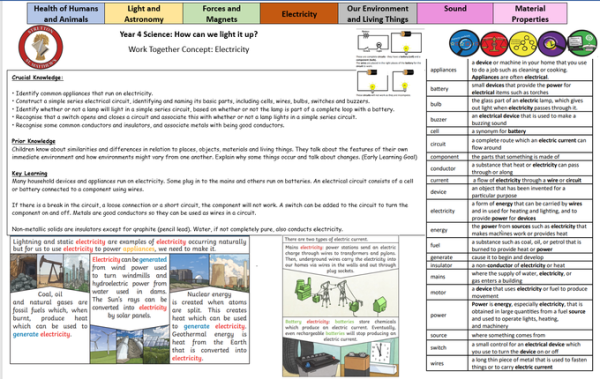Select the orange Electricity tab
This screenshot has width=600, height=379.
tap(299, 13)
